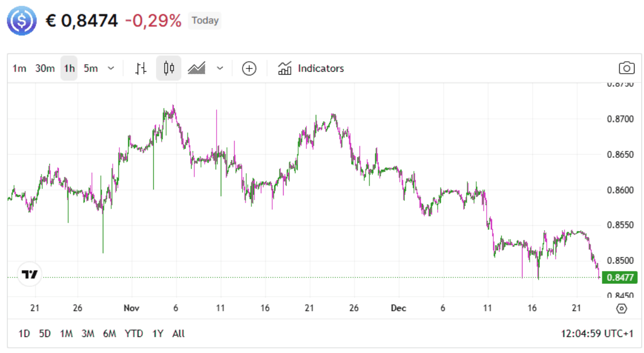
Task: Switch to the bars chart type
Action: point(140,68)
